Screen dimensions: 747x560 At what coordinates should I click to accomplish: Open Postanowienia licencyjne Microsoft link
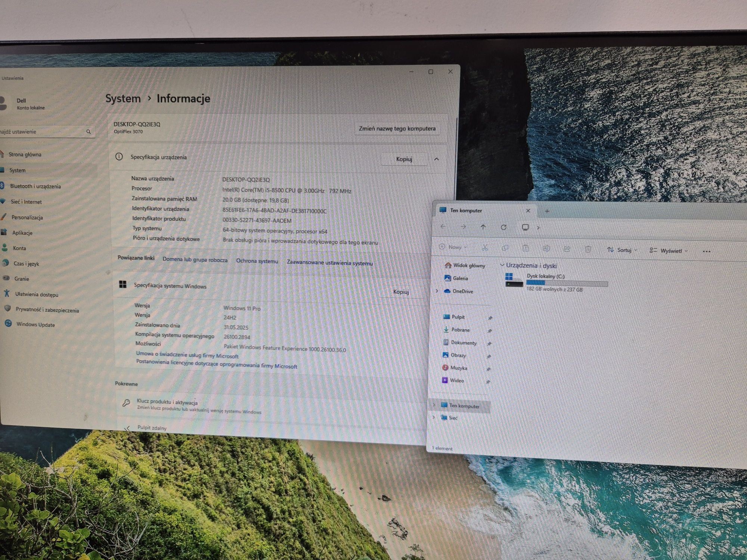(217, 364)
